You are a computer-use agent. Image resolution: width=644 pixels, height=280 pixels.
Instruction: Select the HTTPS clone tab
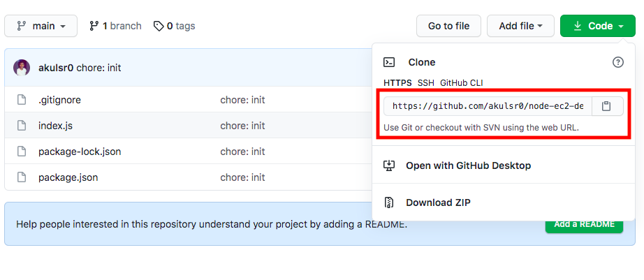(397, 83)
